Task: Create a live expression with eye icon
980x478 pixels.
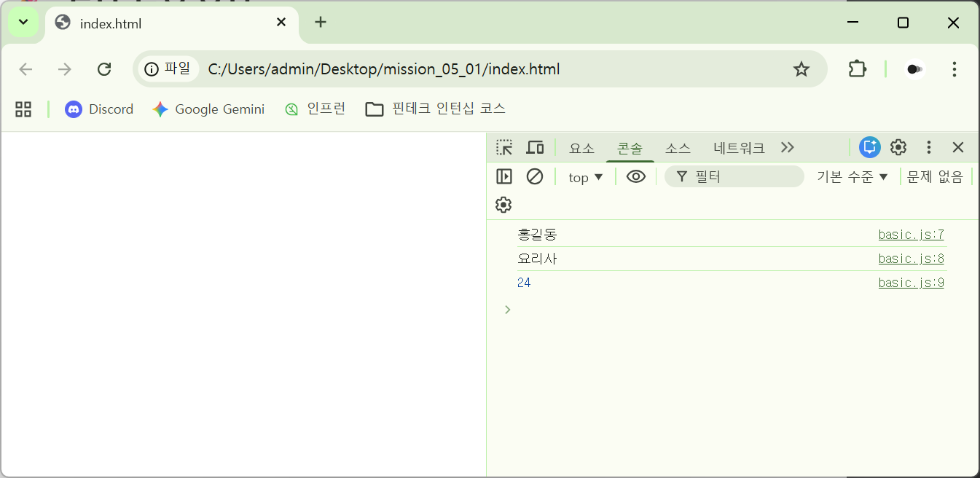Action: coord(636,176)
